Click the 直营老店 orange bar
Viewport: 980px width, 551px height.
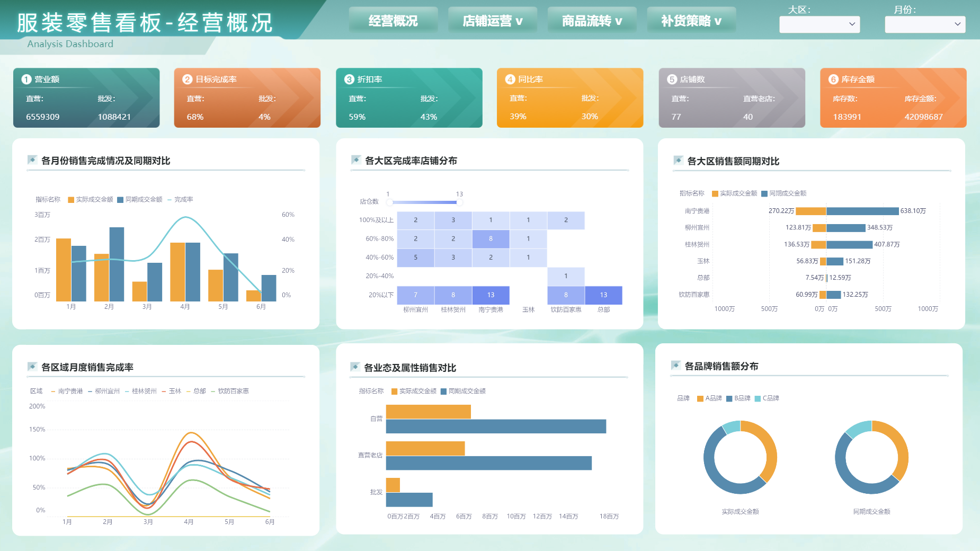click(425, 448)
